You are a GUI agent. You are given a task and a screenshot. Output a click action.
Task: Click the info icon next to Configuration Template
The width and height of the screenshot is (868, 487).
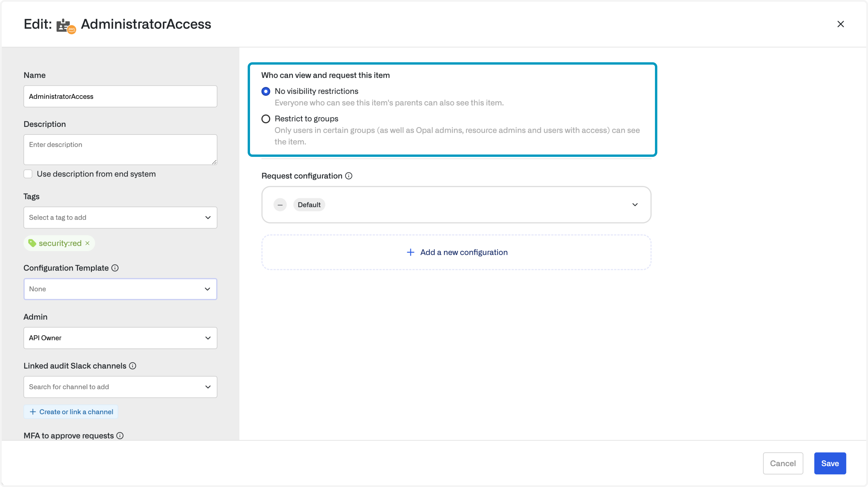pyautogui.click(x=115, y=268)
